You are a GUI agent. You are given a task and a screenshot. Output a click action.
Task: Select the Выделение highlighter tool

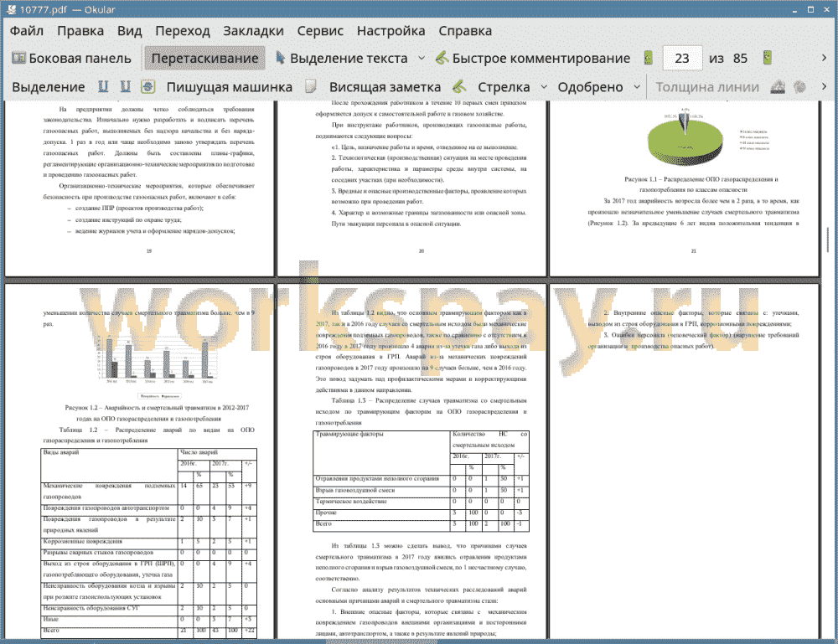tap(48, 87)
